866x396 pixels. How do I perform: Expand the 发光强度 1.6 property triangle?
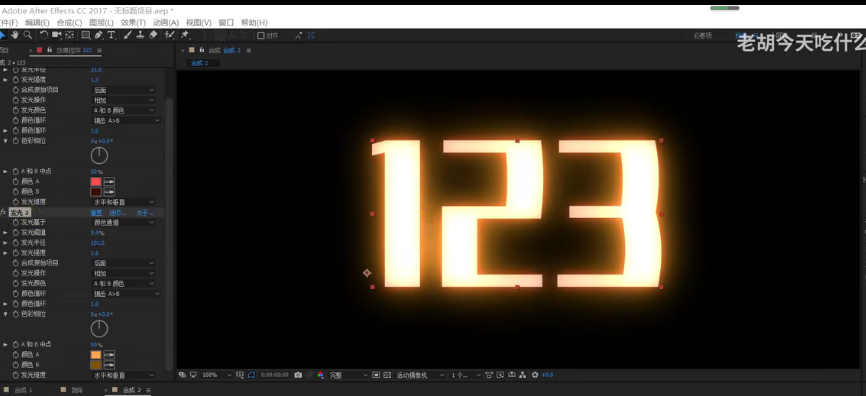[6, 252]
